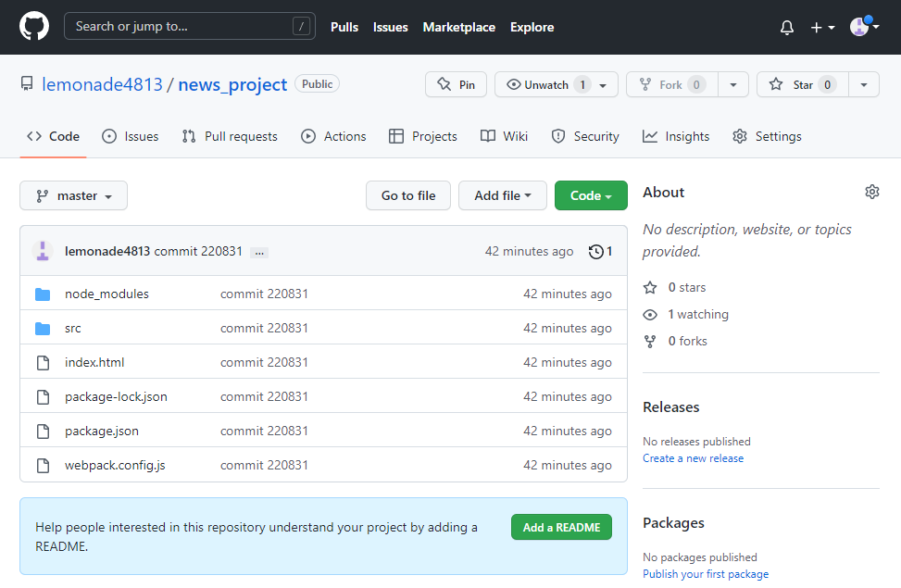This screenshot has height=588, width=901.
Task: Fork the repository
Action: (x=671, y=84)
